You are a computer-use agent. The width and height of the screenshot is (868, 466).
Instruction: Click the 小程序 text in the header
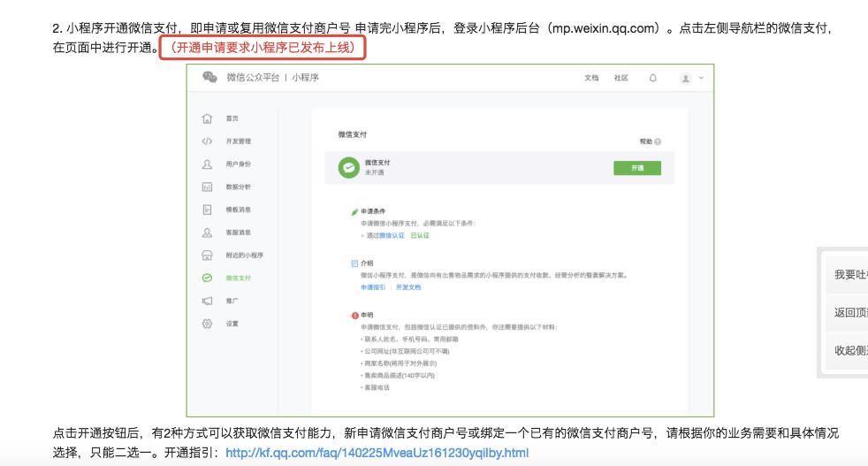[x=306, y=78]
